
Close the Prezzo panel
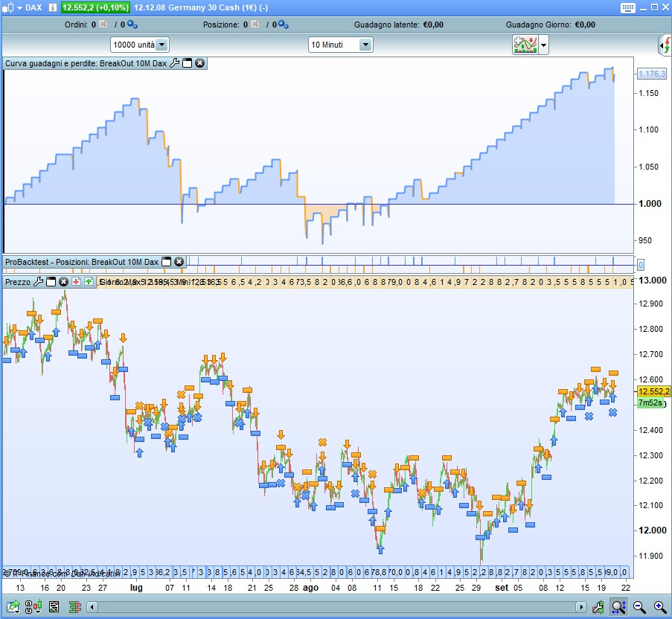(x=63, y=282)
